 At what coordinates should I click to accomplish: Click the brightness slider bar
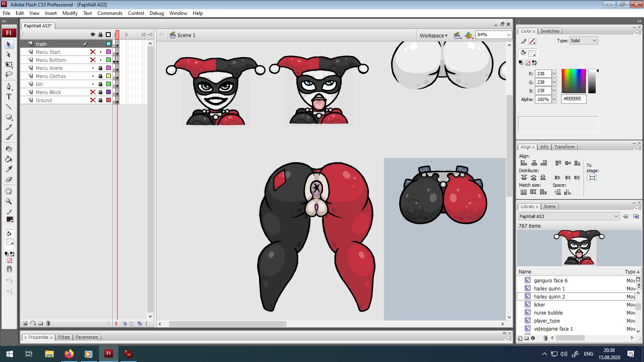pyautogui.click(x=592, y=81)
